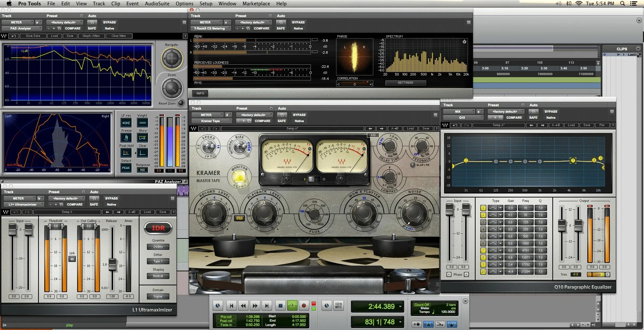Viewport: 644px width, 330px height.
Task: Open the Clip menu
Action: (116, 4)
